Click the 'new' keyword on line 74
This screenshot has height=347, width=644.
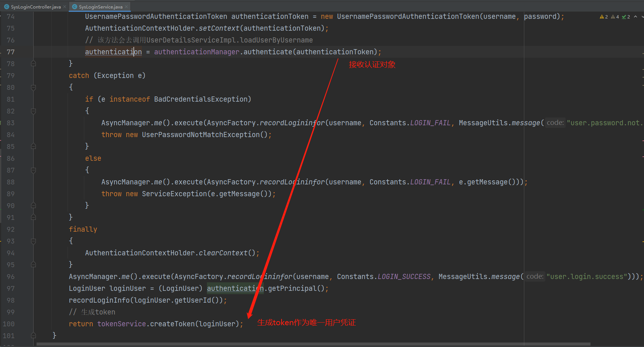pyautogui.click(x=327, y=17)
